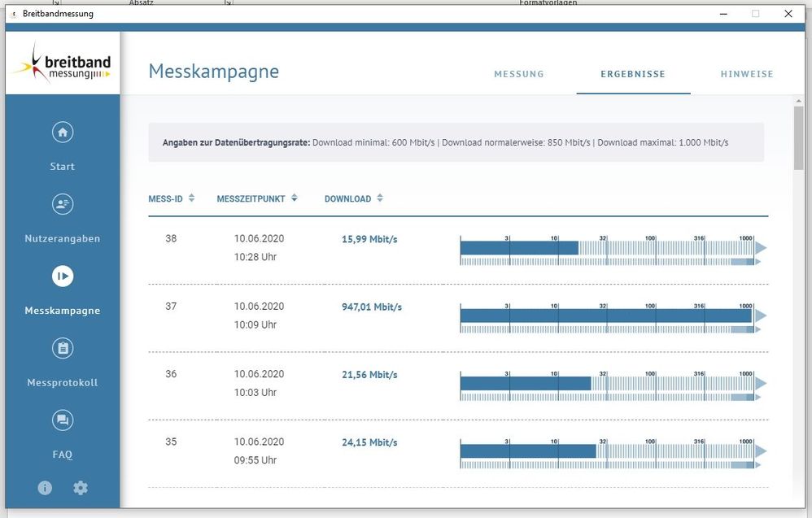The height and width of the screenshot is (518, 812).
Task: Select the 21,56 Mbit/s download value
Action: 369,375
